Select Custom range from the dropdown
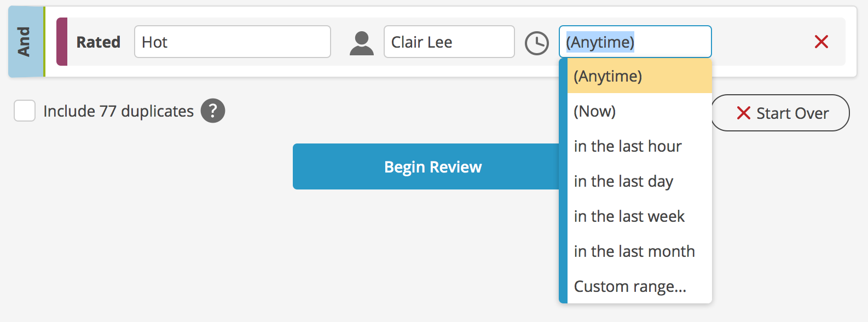868x322 pixels. 629,286
